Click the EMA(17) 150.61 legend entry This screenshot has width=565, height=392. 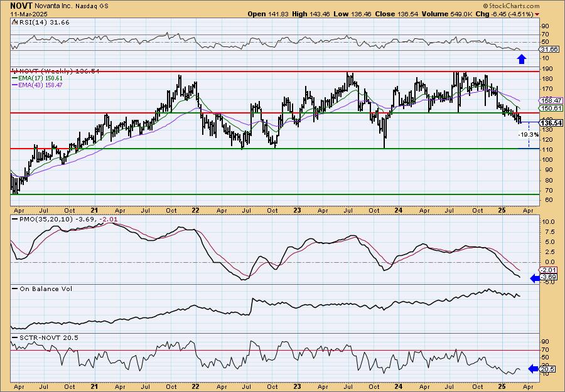click(x=38, y=78)
